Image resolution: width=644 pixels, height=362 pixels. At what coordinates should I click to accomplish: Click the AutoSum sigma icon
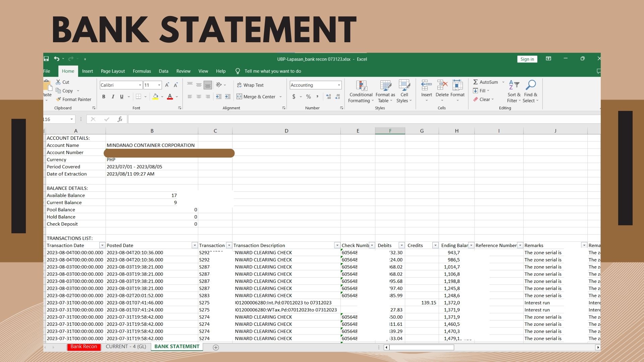475,82
